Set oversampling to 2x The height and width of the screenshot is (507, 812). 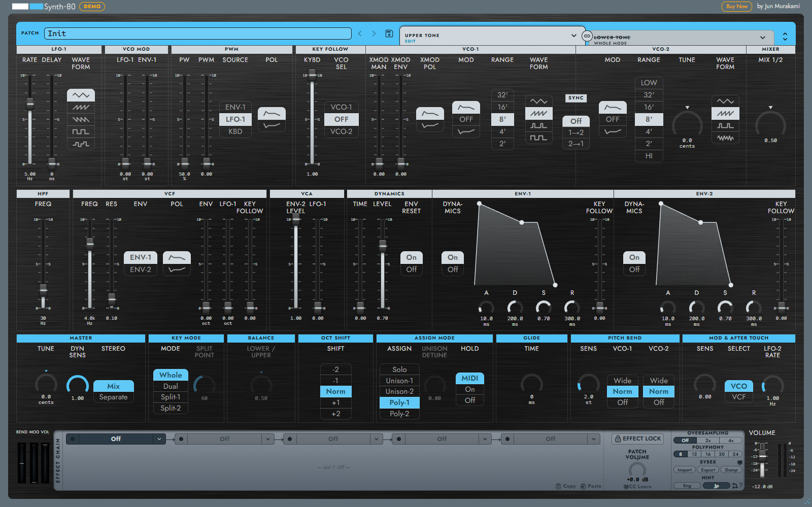pos(708,441)
